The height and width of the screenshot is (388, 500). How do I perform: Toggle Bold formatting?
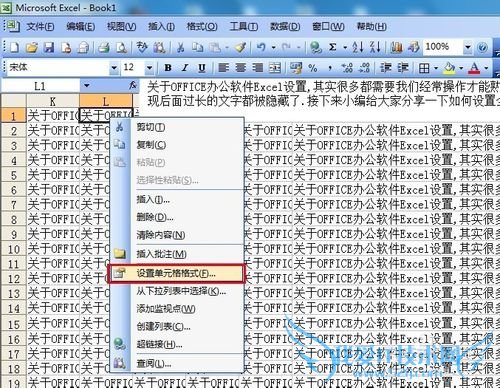(x=168, y=68)
